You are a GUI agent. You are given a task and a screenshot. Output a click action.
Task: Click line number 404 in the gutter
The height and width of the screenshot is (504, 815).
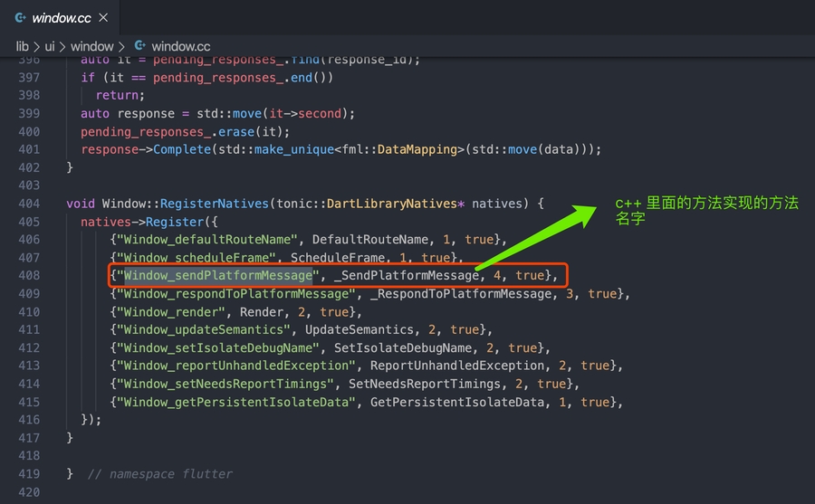tap(28, 204)
